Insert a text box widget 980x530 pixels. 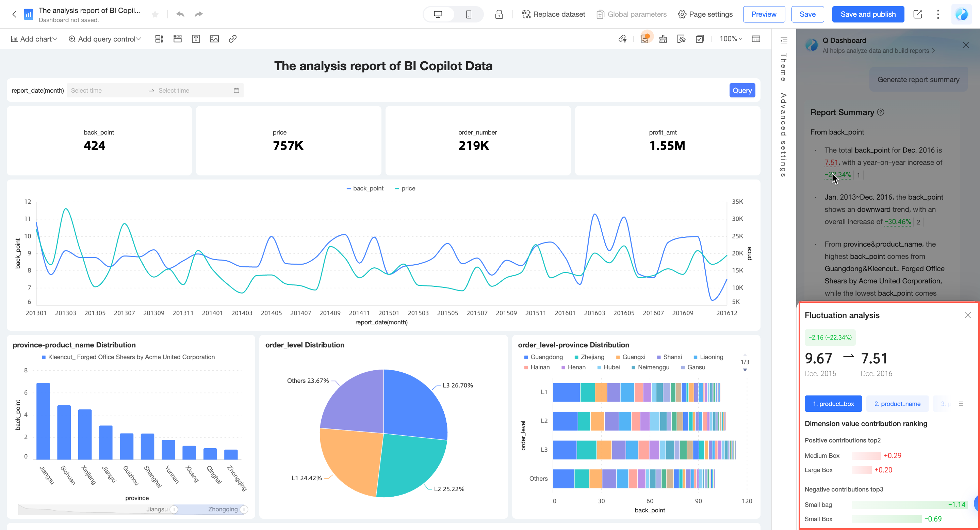click(x=196, y=39)
